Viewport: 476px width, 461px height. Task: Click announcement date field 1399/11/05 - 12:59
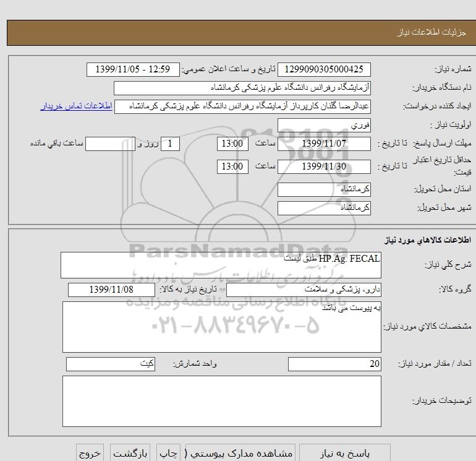133,69
